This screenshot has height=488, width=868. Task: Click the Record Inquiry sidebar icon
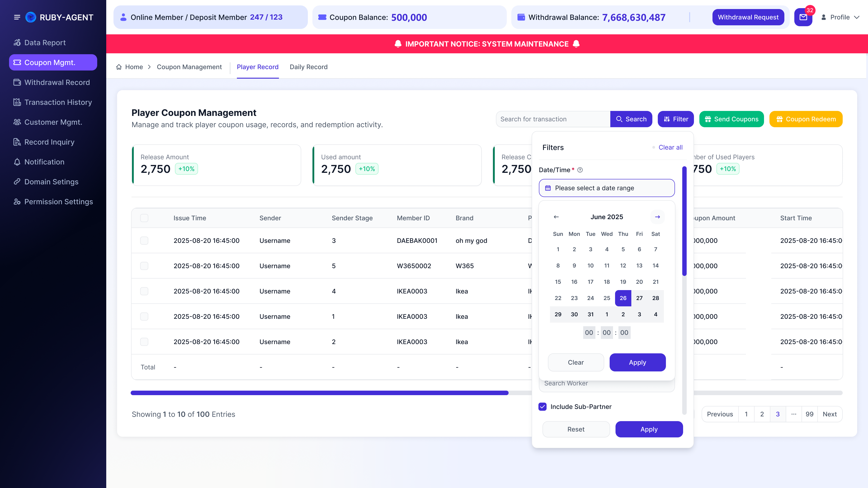click(x=17, y=142)
